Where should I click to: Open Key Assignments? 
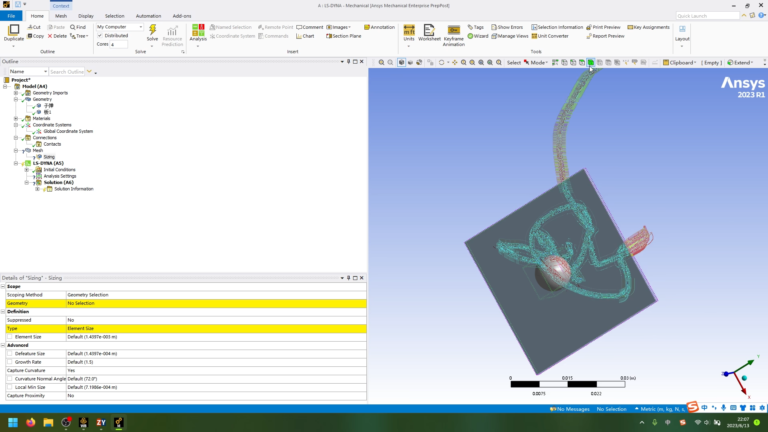tap(648, 27)
